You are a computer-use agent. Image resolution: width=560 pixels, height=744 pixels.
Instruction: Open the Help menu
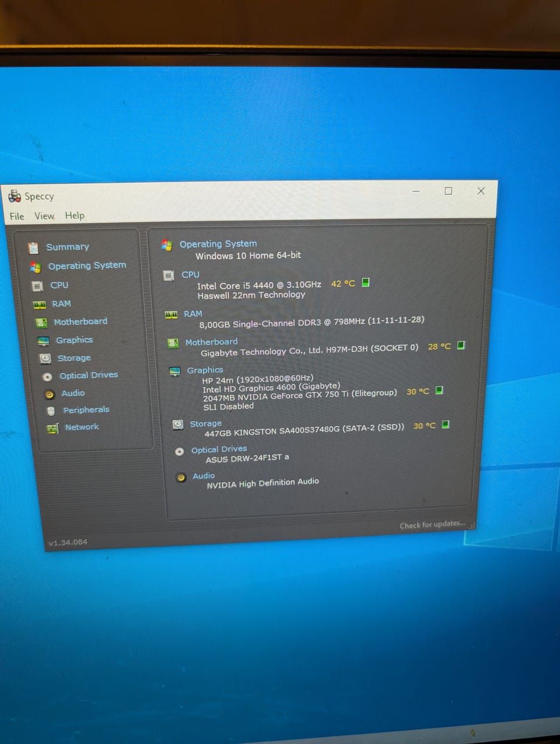pyautogui.click(x=75, y=215)
